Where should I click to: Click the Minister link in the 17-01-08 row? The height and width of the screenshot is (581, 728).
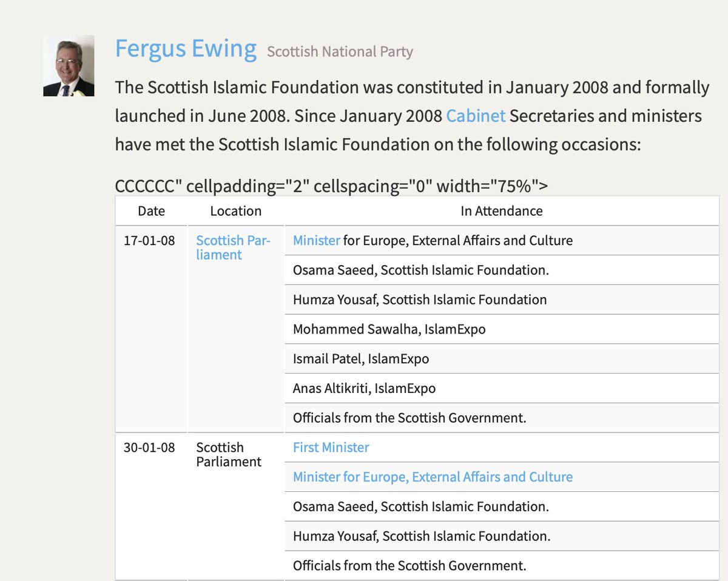click(x=316, y=240)
